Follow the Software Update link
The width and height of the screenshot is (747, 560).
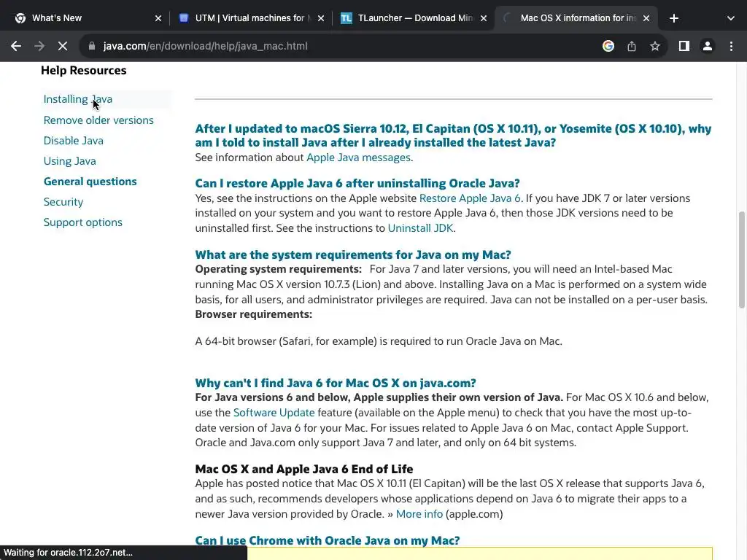274,413
